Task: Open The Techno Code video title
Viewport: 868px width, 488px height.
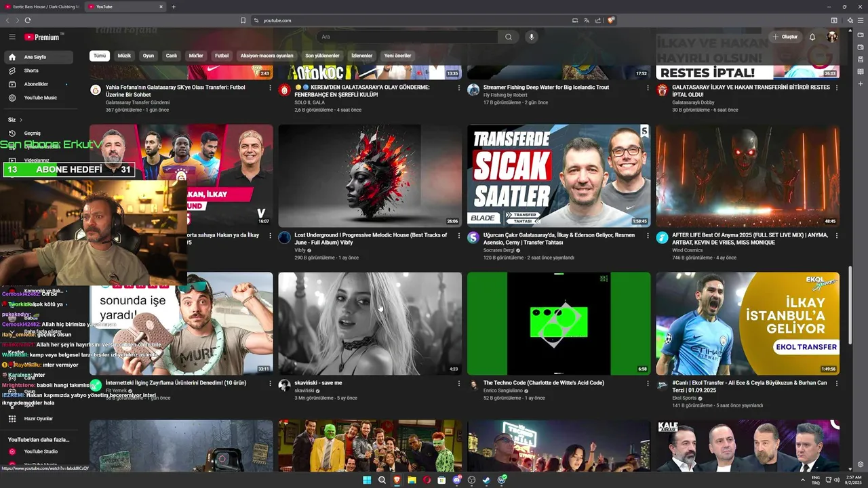Action: [544, 383]
